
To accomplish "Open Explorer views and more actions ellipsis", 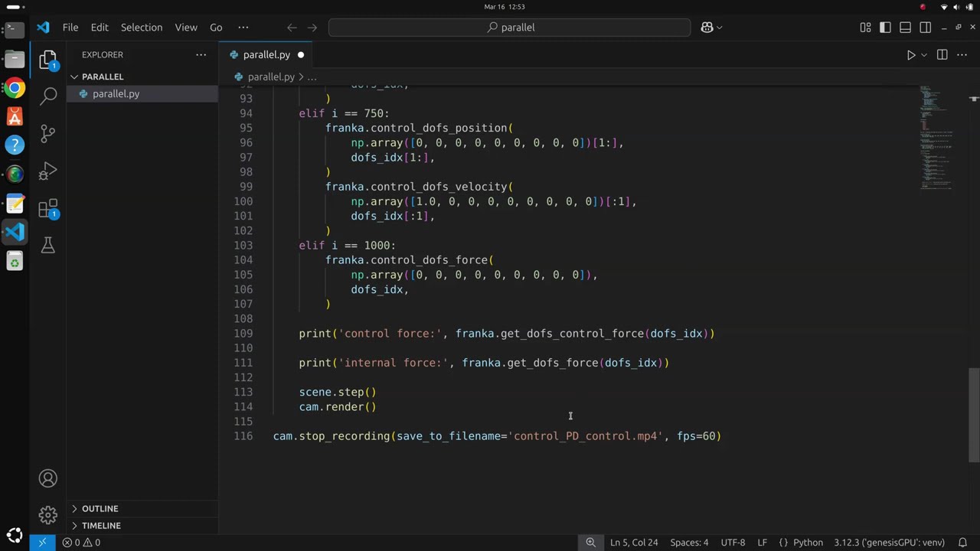I will pos(201,55).
